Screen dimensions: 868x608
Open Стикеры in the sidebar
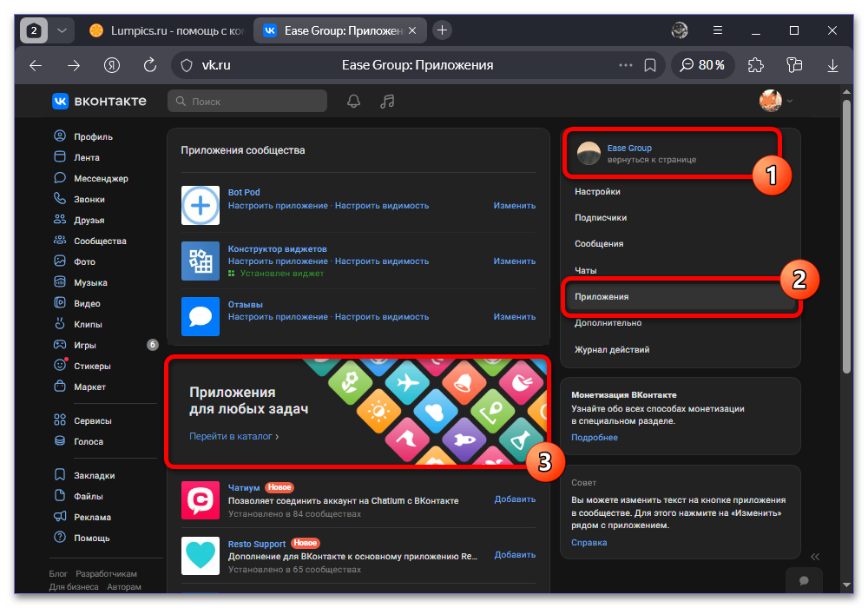click(x=92, y=366)
